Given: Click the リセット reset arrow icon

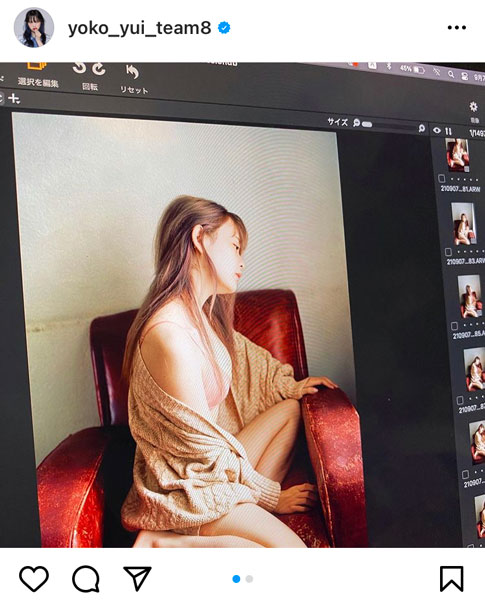Looking at the screenshot, I should coord(132,72).
